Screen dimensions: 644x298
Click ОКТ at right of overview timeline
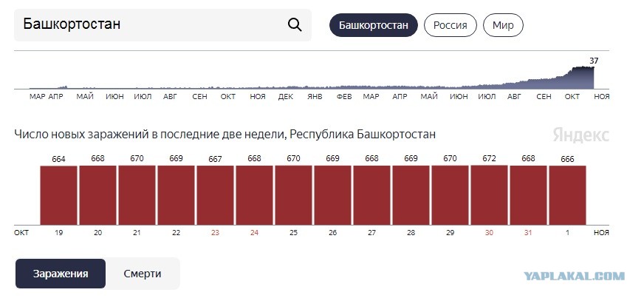(572, 97)
